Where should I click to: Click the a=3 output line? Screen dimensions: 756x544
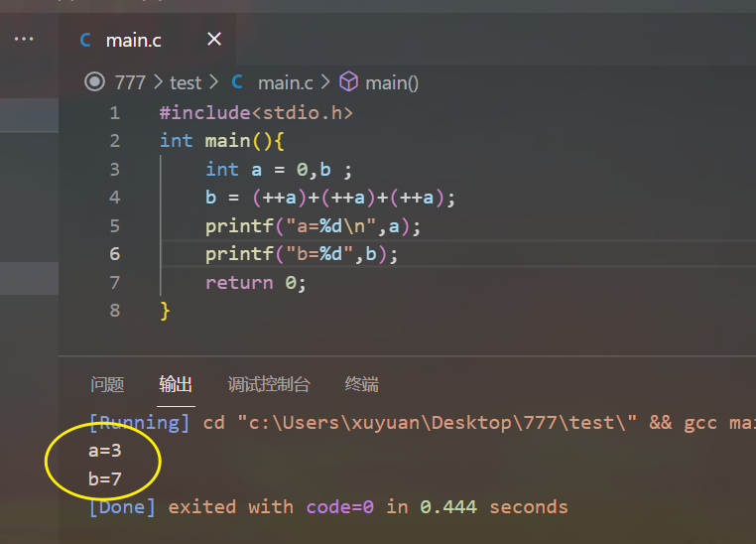104,451
